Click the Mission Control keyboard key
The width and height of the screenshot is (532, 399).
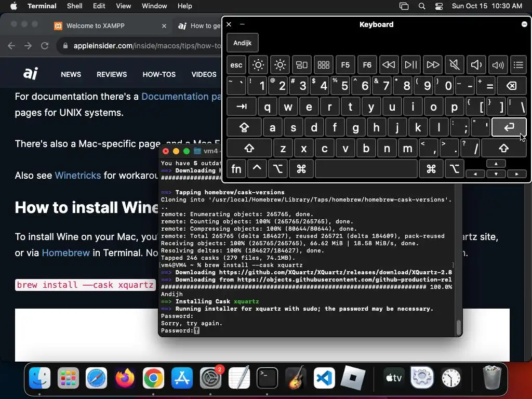click(302, 65)
